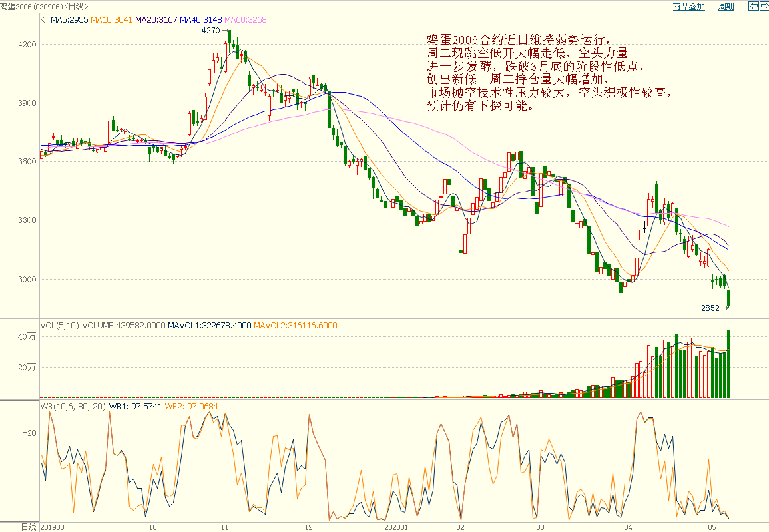
Task: Click the 40万 volume axis label
Action: click(27, 336)
